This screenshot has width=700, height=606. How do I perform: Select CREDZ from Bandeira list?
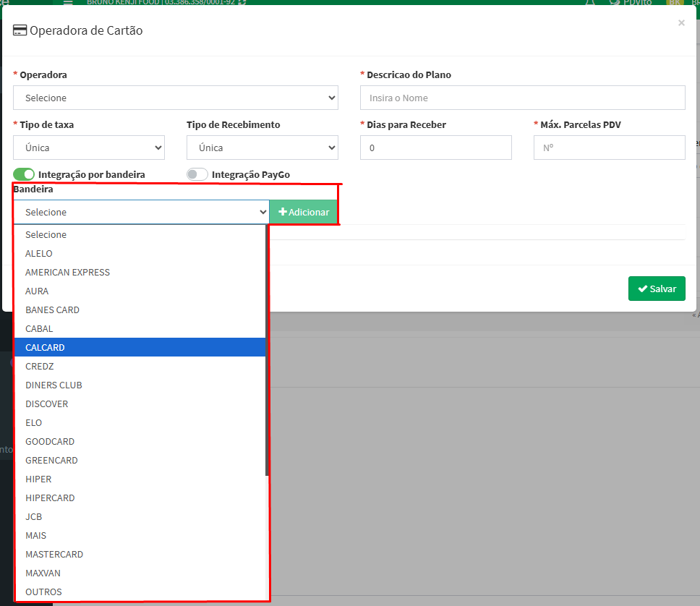pos(140,366)
